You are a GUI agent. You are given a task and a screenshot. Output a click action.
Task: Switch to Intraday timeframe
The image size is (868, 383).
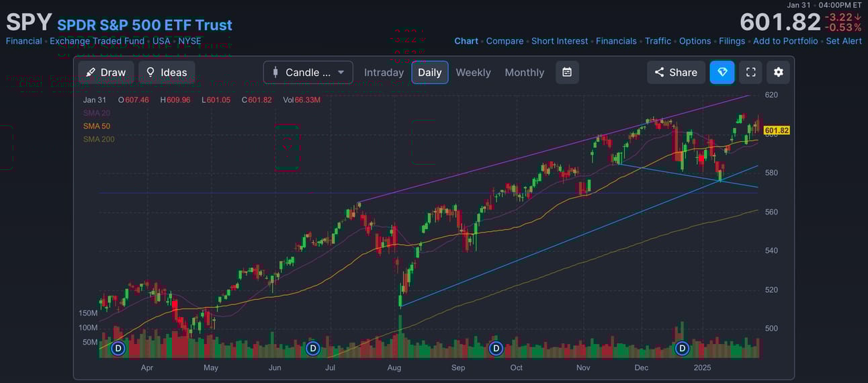coord(384,73)
